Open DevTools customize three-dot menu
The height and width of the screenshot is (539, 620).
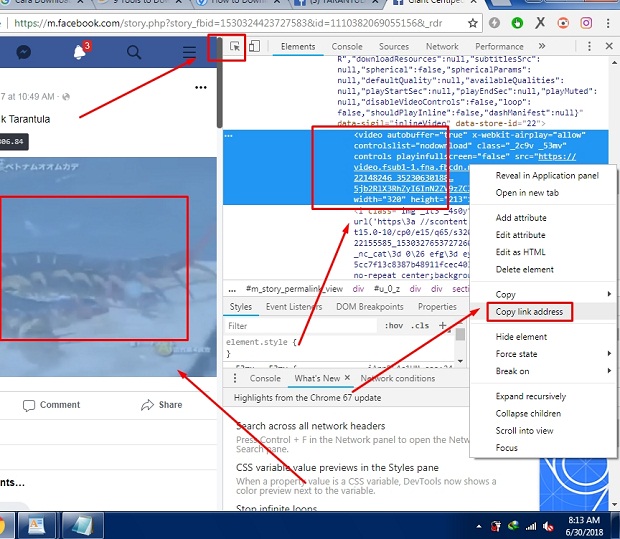click(x=589, y=46)
